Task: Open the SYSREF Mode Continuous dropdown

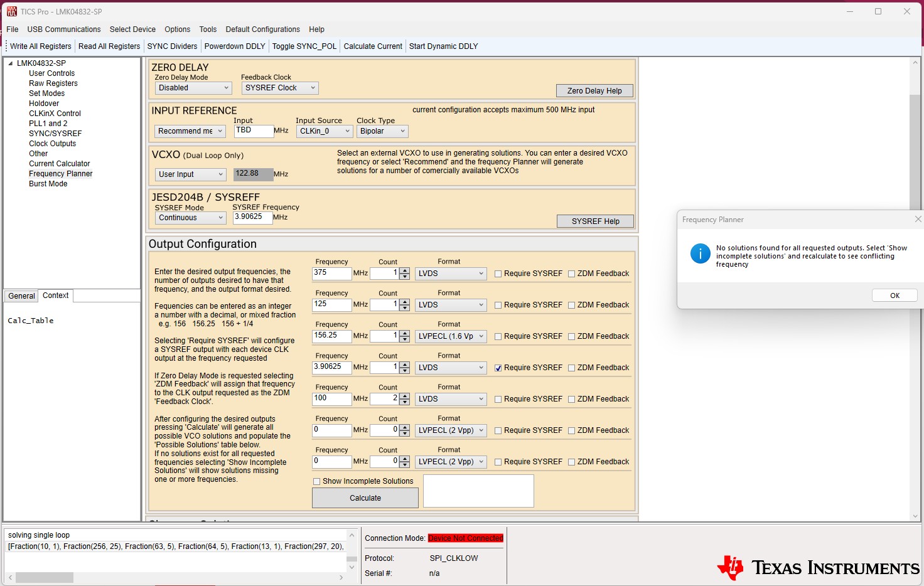Action: pos(190,218)
